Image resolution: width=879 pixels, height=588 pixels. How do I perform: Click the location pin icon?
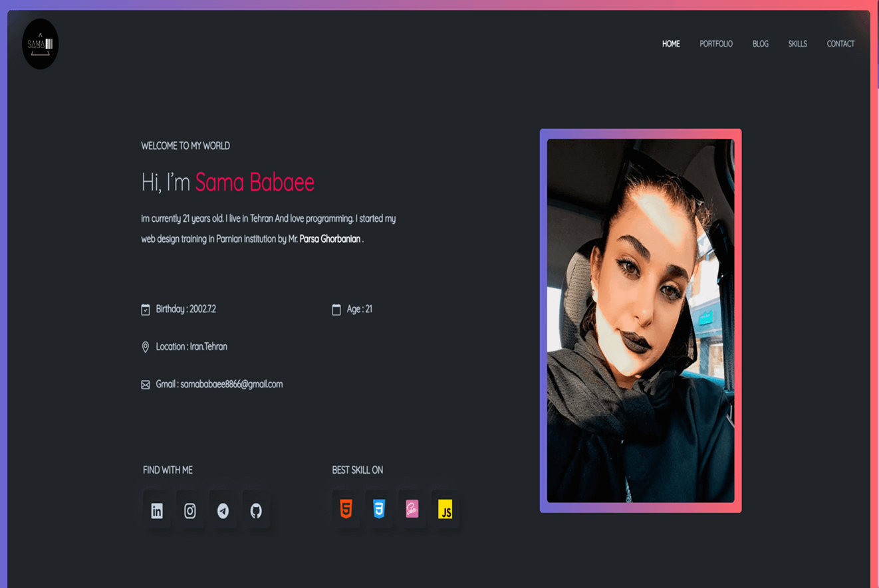click(146, 347)
